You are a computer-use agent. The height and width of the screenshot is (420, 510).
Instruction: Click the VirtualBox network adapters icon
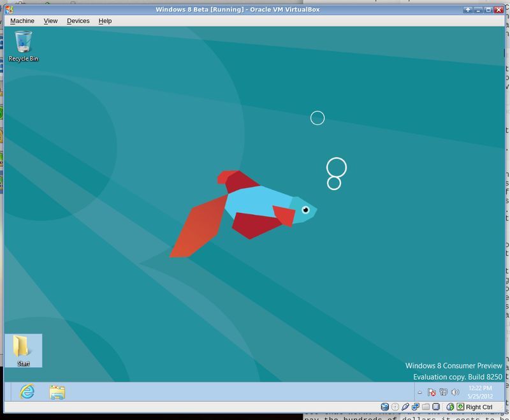click(416, 407)
